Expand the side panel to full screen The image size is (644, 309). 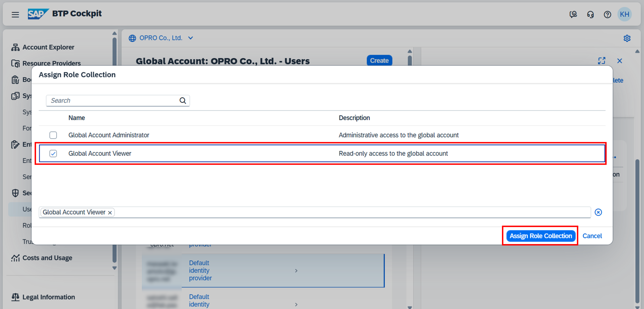tap(602, 61)
